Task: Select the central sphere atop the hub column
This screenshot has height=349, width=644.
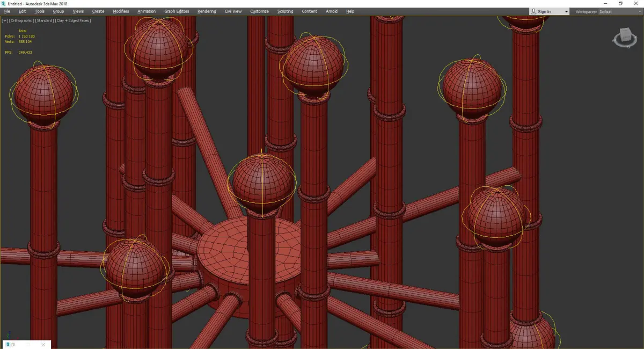Action: coord(261,182)
